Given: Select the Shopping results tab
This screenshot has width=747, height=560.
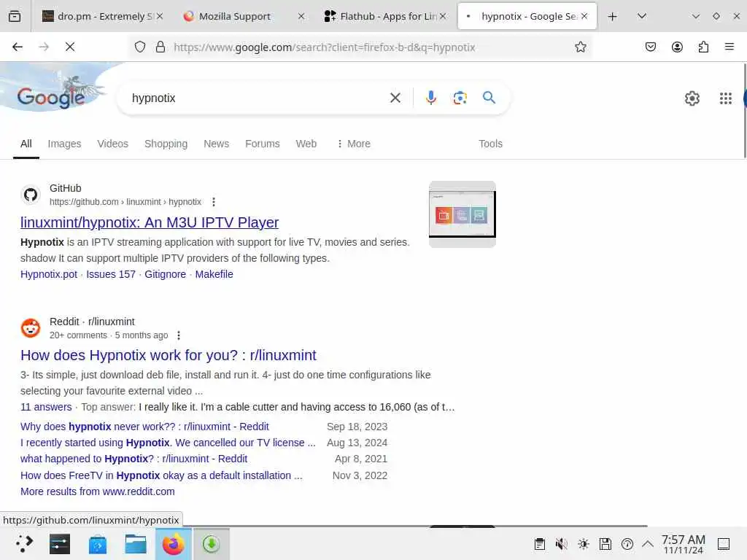Looking at the screenshot, I should point(166,144).
